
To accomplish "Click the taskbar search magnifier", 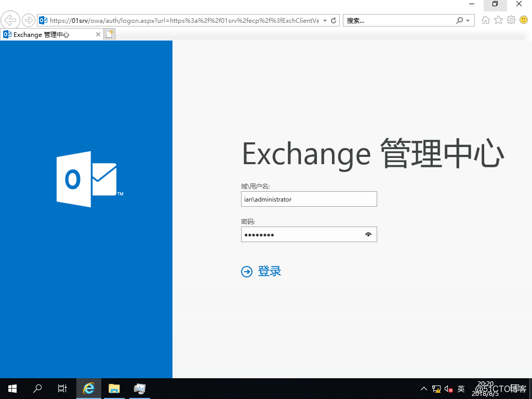I will (37, 389).
